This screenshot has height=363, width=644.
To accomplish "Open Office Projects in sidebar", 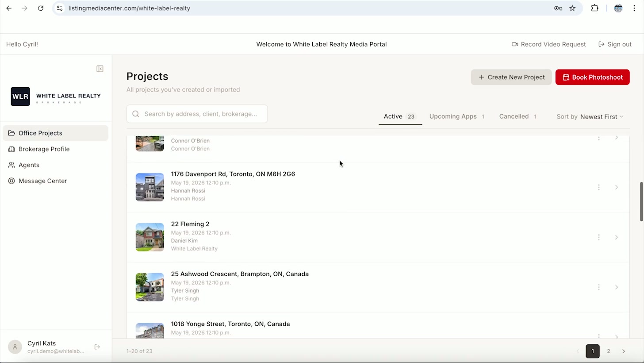I will pyautogui.click(x=55, y=133).
